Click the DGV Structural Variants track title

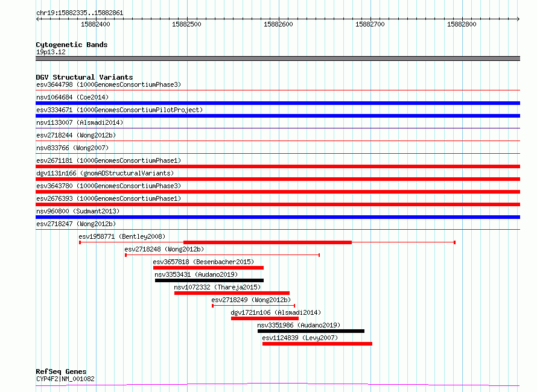pos(84,77)
